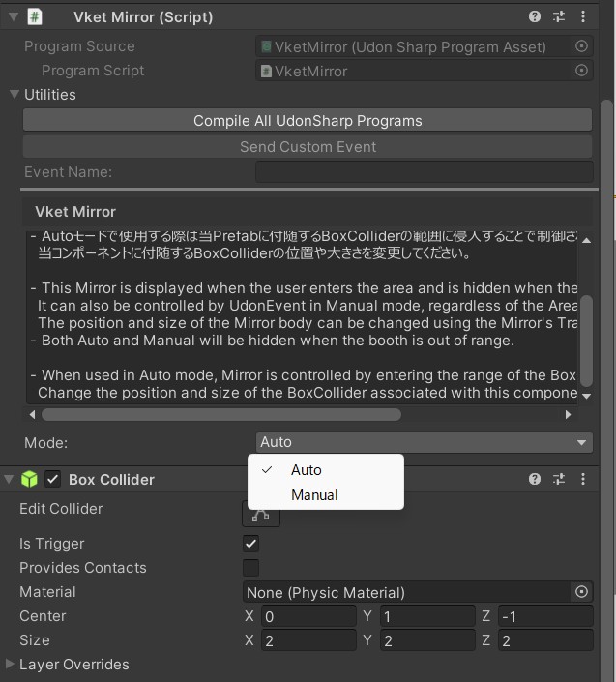Image resolution: width=616 pixels, height=682 pixels.
Task: Open Box Collider help reference
Action: [x=535, y=479]
